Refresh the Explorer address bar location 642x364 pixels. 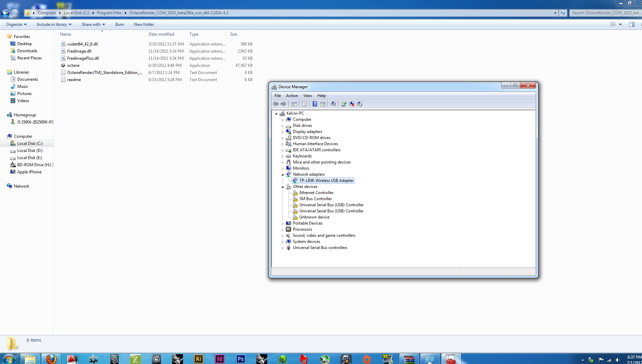563,13
